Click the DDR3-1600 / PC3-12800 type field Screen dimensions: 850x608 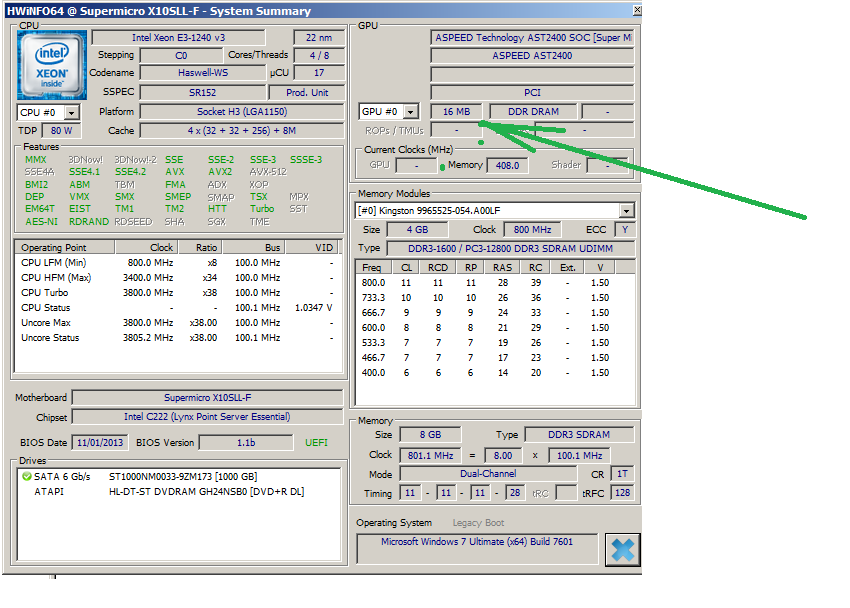click(x=510, y=249)
